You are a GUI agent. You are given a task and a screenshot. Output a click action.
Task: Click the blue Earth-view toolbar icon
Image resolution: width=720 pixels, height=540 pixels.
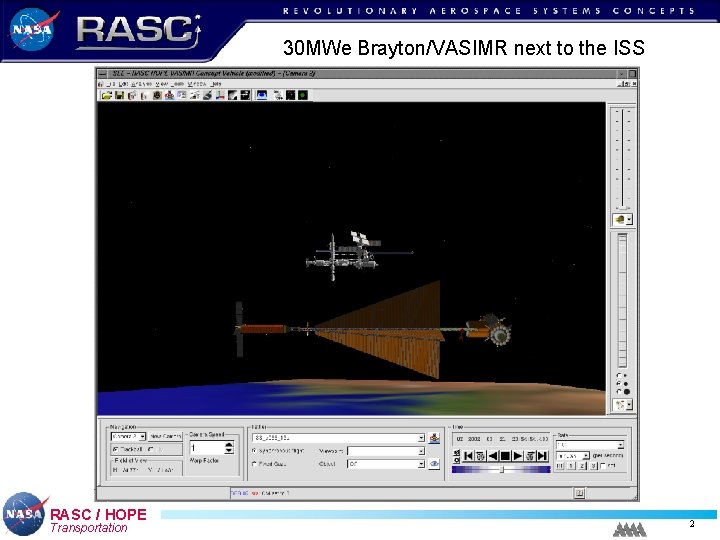click(262, 95)
